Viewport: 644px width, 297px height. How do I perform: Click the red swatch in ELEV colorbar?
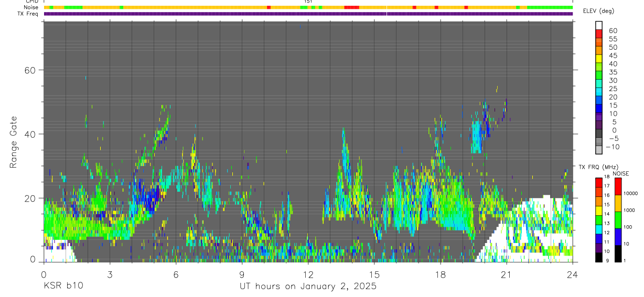pyautogui.click(x=599, y=34)
